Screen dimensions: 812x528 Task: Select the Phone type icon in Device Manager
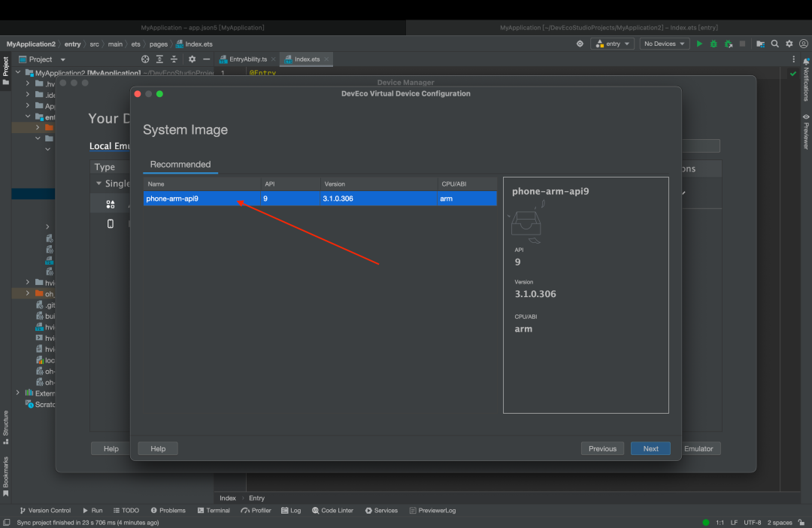pyautogui.click(x=111, y=223)
